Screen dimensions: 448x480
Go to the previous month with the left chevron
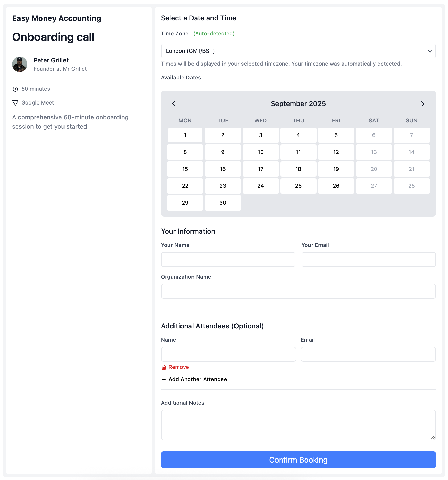point(174,104)
